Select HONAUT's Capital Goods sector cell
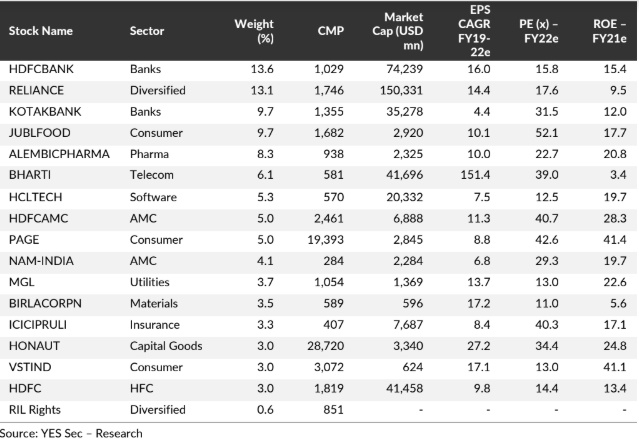 [x=166, y=344]
